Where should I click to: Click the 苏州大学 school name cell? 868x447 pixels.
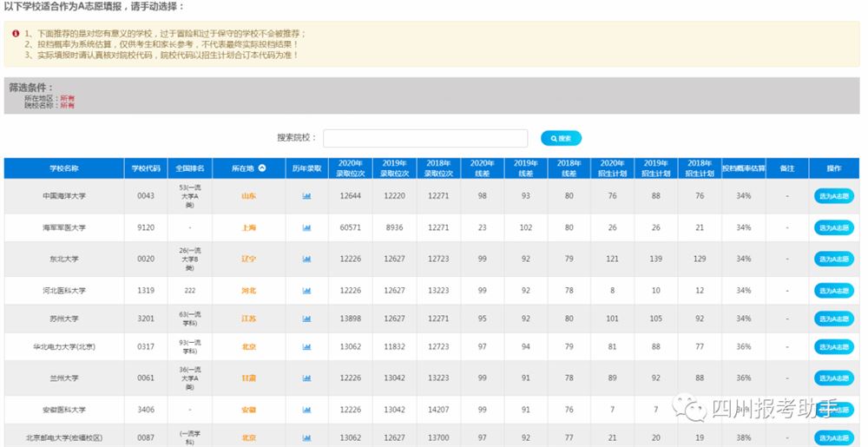[63, 319]
